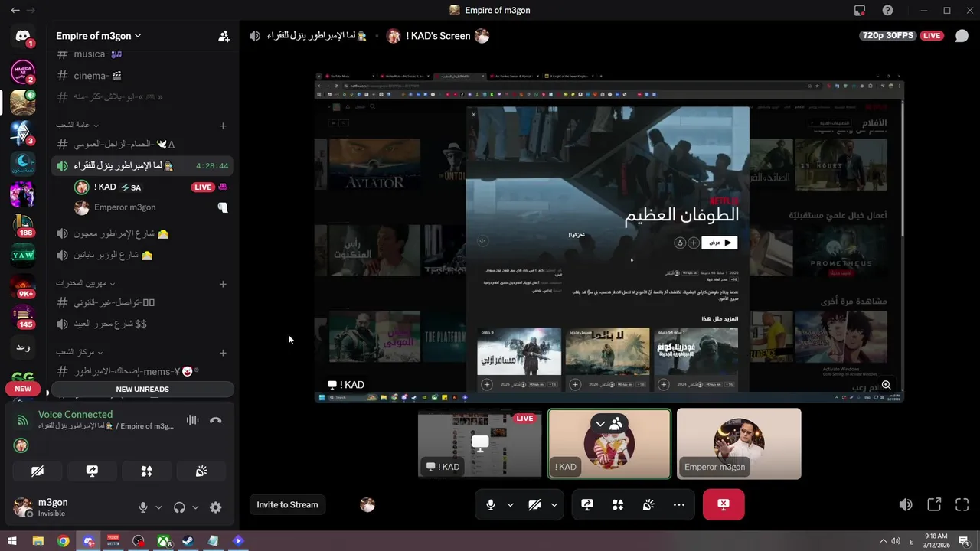
Task: Navigate back with the top-left arrow
Action: tap(15, 10)
